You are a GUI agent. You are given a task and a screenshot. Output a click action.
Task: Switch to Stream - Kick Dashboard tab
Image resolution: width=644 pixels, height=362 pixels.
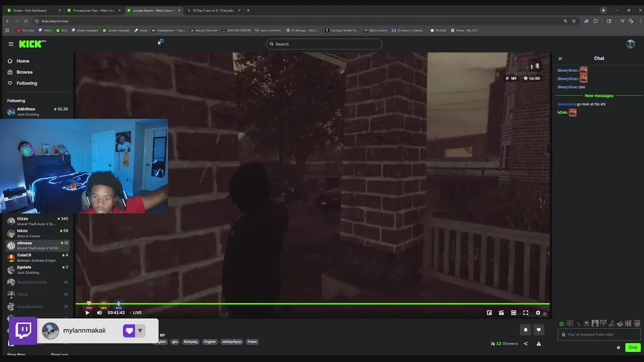tap(33, 10)
